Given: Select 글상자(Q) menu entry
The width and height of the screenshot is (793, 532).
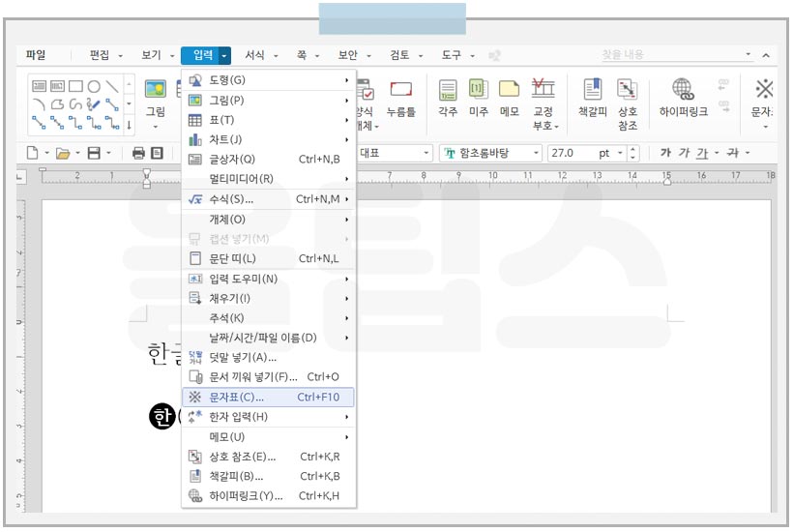Looking at the screenshot, I should click(x=268, y=160).
